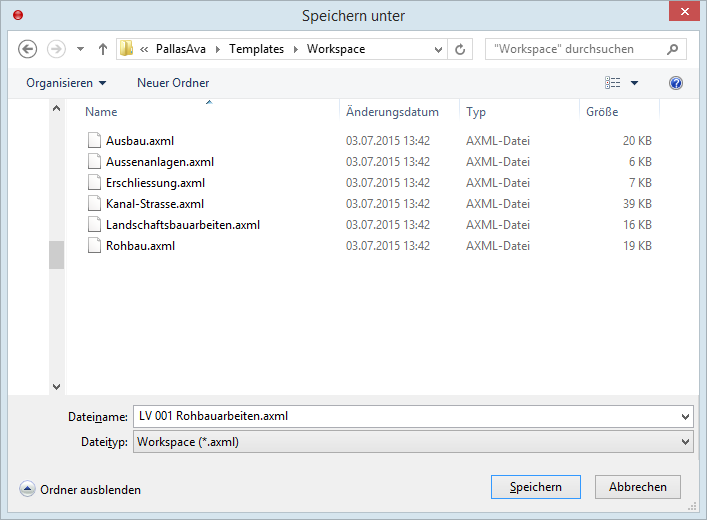The image size is (707, 520).
Task: Select the file Landschaftsbauarbeiten.axml
Action: pos(183,225)
